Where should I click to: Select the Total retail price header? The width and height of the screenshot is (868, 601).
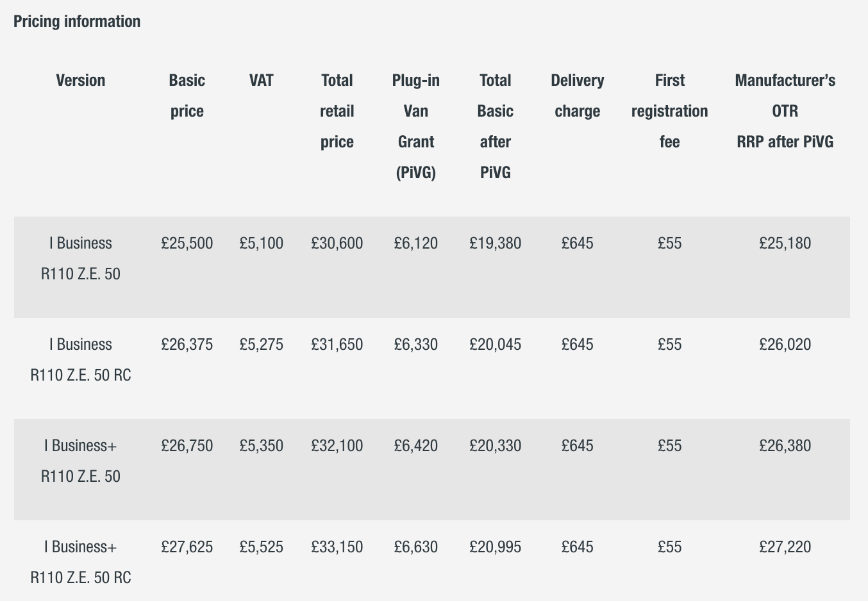click(x=337, y=111)
